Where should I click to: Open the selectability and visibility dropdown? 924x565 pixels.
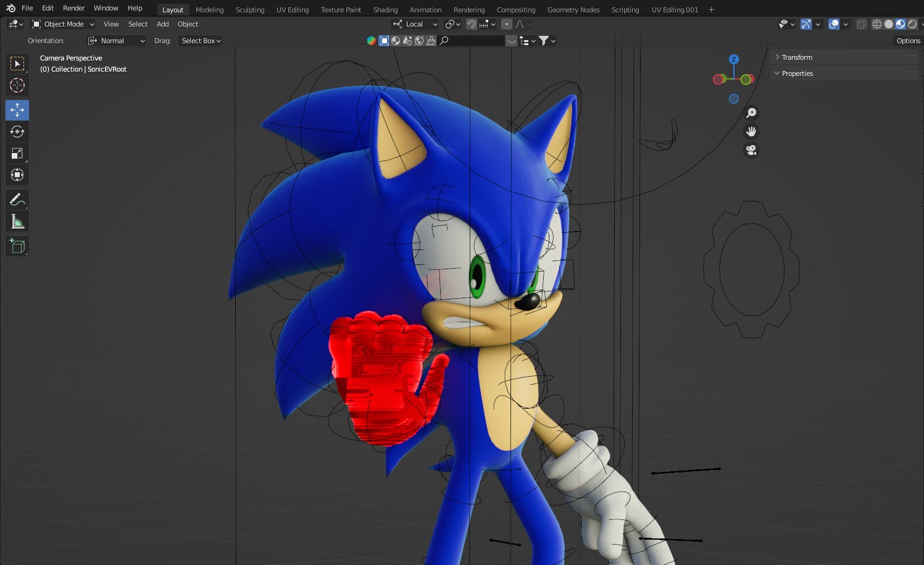point(786,24)
